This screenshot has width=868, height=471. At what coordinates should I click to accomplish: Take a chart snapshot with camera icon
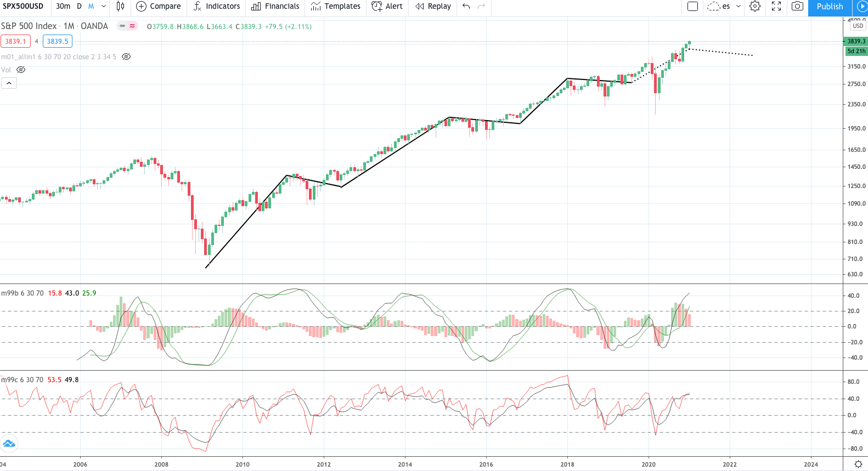click(797, 7)
